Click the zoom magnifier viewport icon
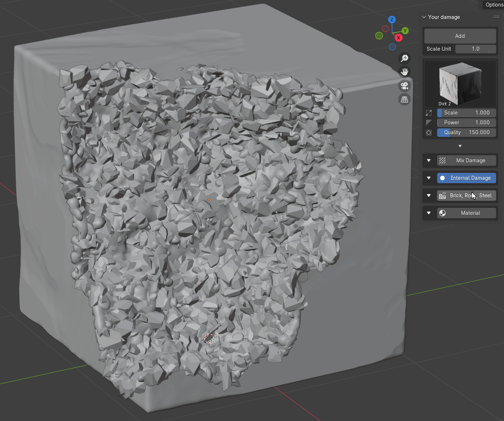This screenshot has height=421, width=504. [405, 58]
